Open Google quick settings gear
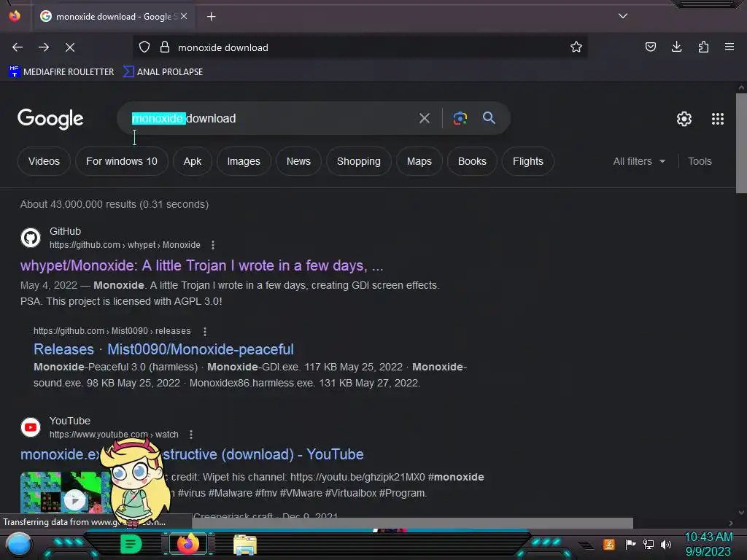 point(684,119)
